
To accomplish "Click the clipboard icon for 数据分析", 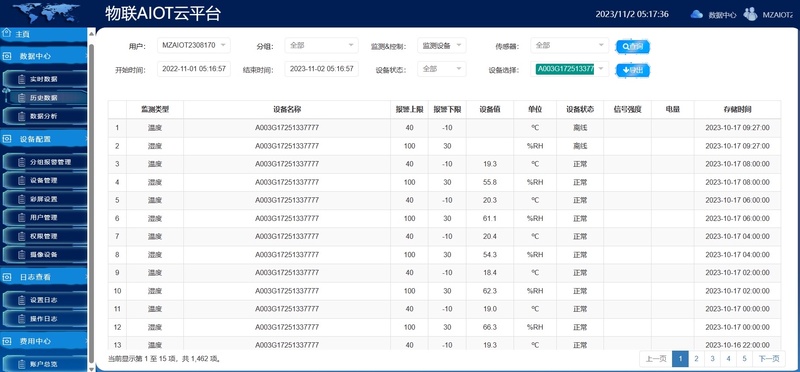I will pos(21,116).
